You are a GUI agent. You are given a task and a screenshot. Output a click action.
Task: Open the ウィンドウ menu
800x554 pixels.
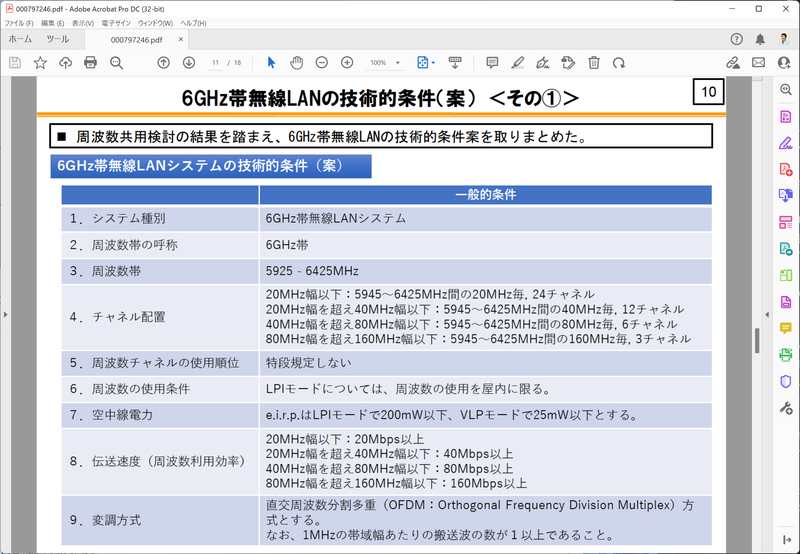click(x=155, y=23)
